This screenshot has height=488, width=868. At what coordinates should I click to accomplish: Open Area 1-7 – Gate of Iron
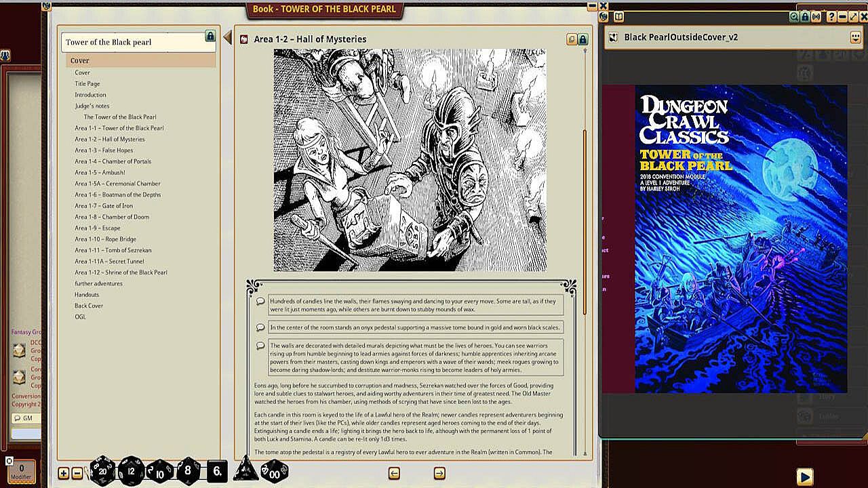[104, 205]
